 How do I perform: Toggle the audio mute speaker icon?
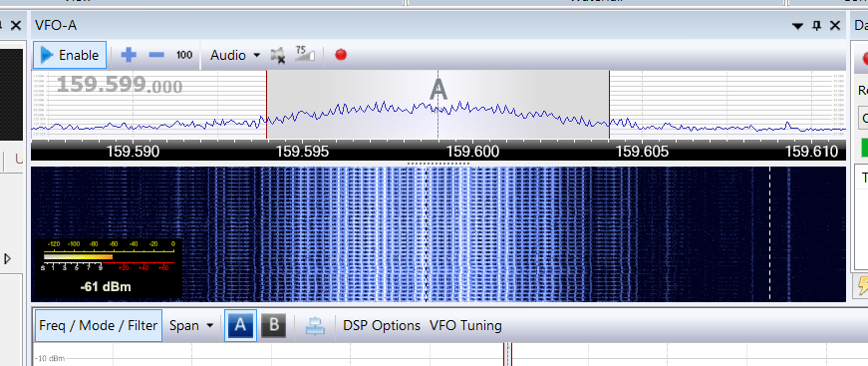tap(278, 55)
